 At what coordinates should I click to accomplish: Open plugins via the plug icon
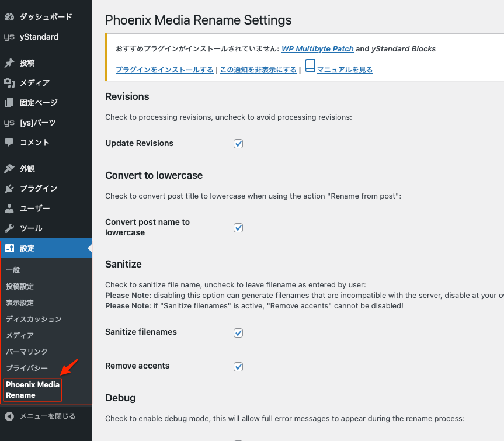point(9,189)
